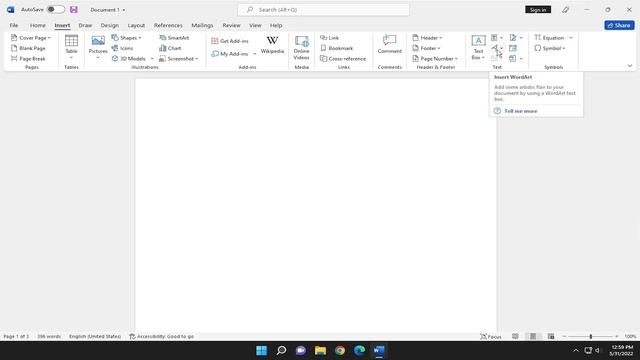Insert a Page Break
Image resolution: width=640 pixels, height=360 pixels.
click(28, 59)
